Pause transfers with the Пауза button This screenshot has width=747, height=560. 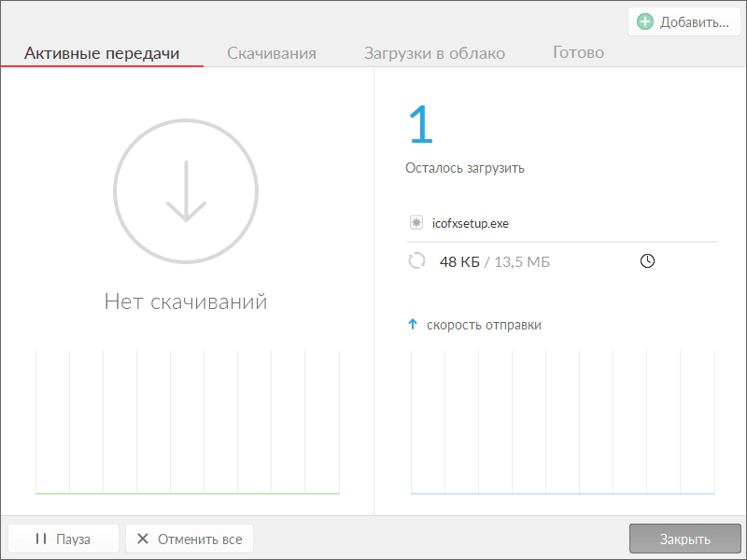pos(63,539)
